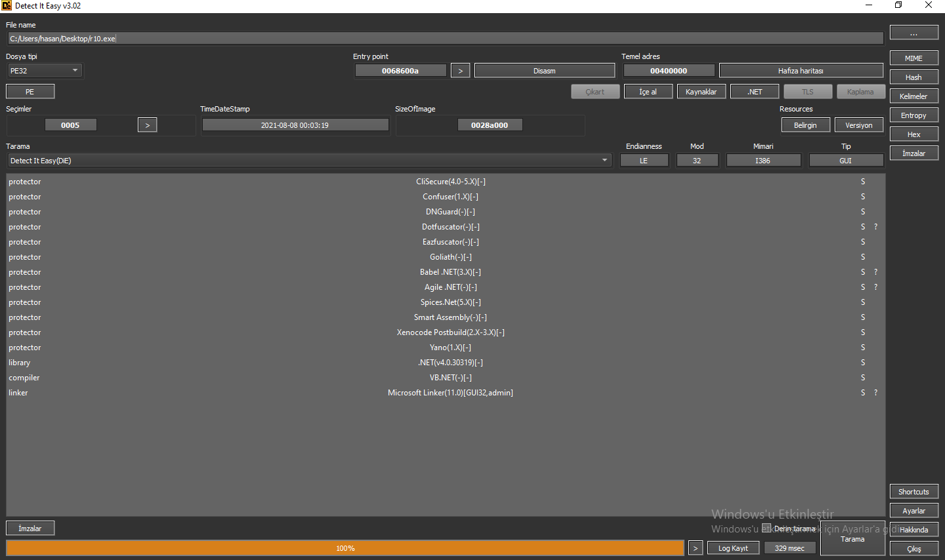Open the Kelimeler (strings) viewer

pos(914,96)
